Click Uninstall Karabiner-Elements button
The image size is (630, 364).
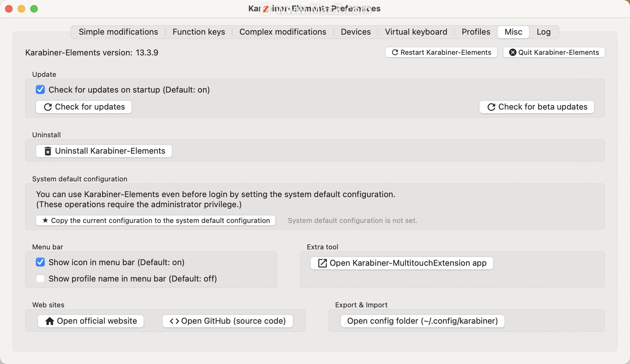pyautogui.click(x=104, y=151)
